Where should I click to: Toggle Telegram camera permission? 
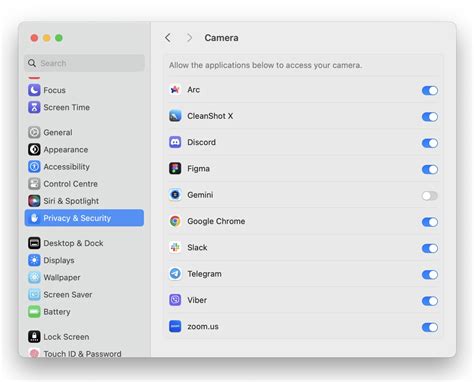[x=430, y=275]
